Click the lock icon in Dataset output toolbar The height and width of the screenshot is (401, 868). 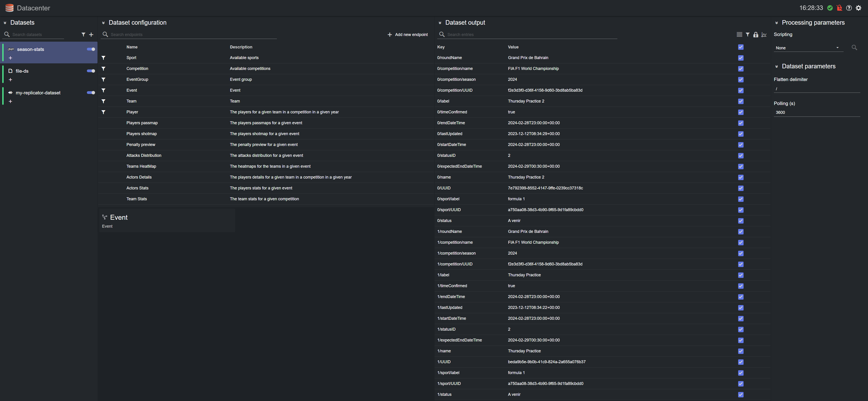756,34
